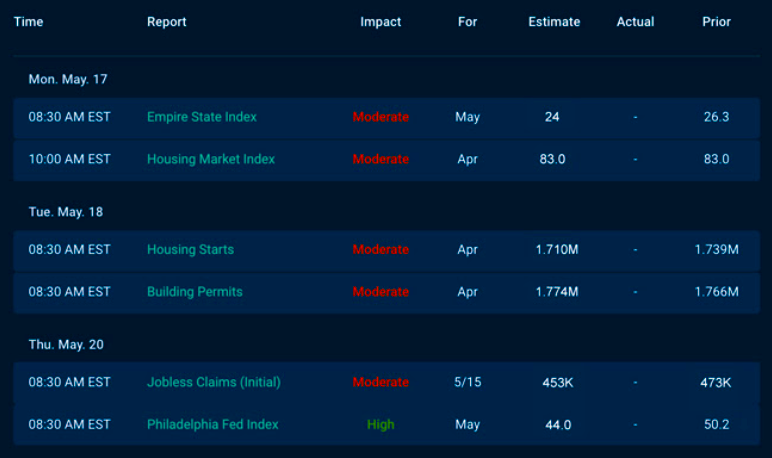772x458 pixels.
Task: Select the Building Permits report link
Action: [x=194, y=292]
